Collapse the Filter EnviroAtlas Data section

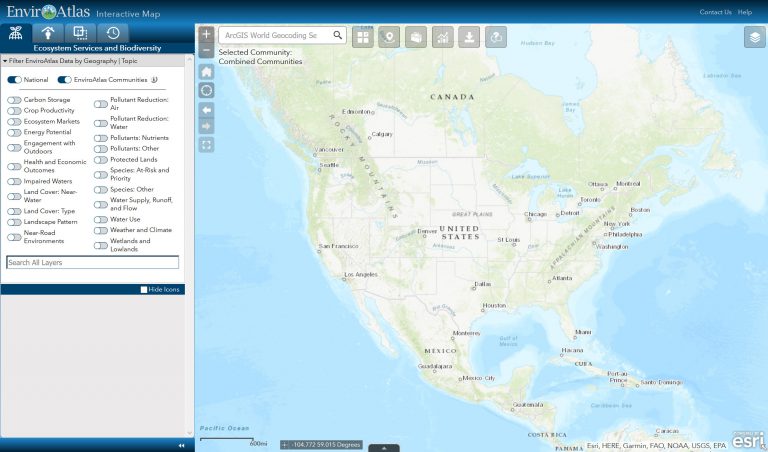pos(4,62)
